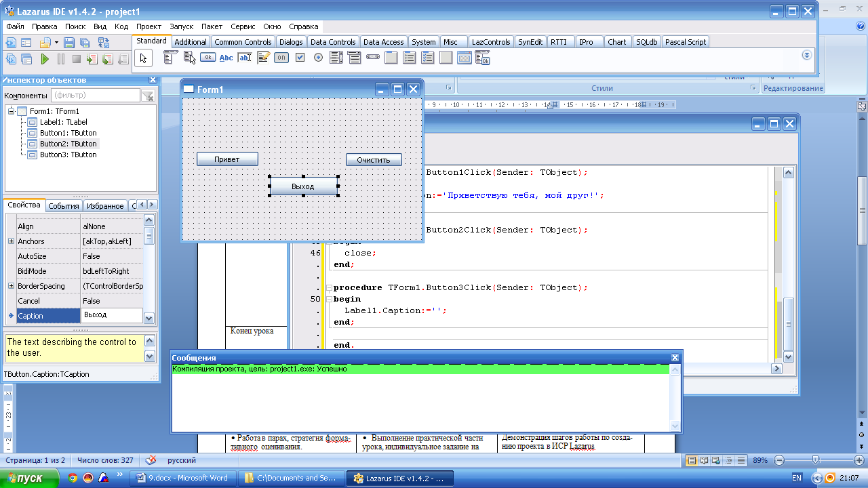The width and height of the screenshot is (868, 488).
Task: Open the Запуск menu
Action: tap(181, 26)
